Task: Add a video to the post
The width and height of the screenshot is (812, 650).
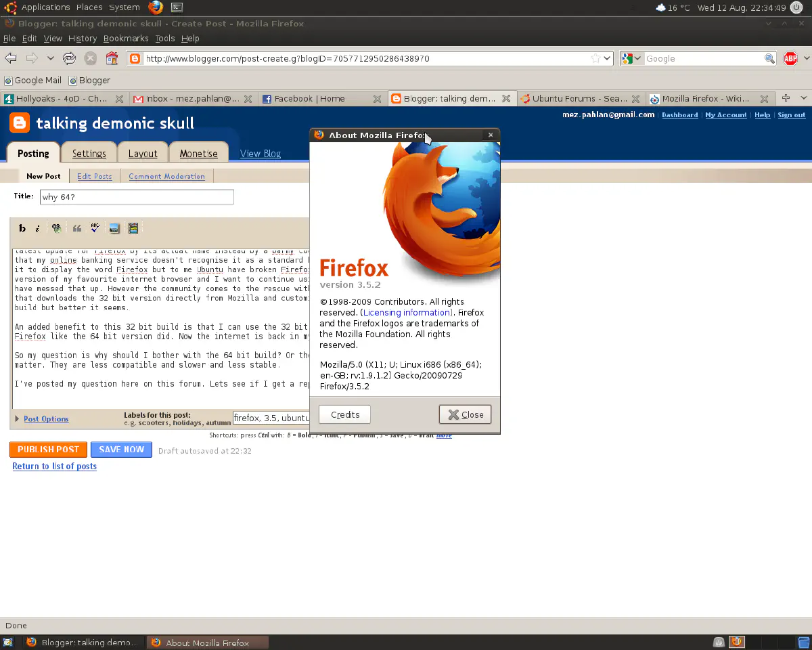Action: (x=133, y=228)
